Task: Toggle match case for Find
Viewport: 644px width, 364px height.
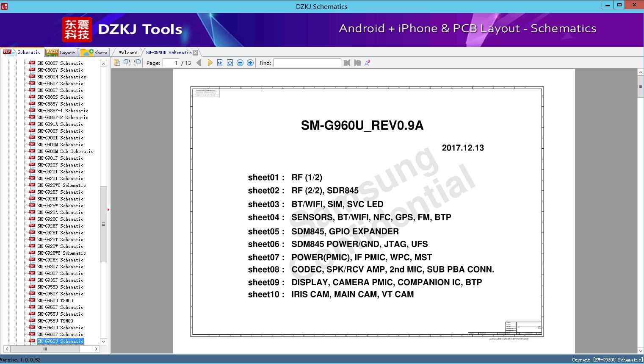Action: [368, 63]
